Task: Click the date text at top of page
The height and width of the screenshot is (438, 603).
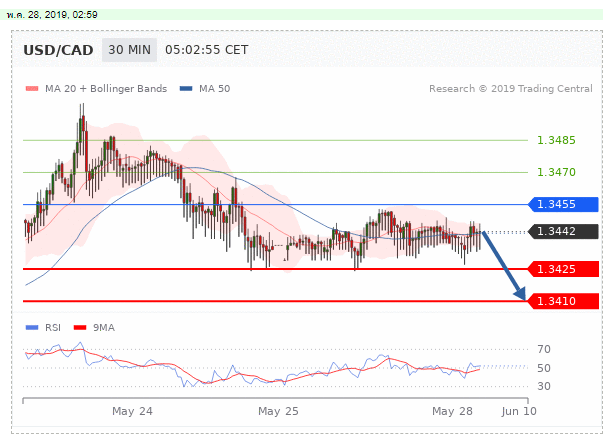Action: (x=52, y=15)
